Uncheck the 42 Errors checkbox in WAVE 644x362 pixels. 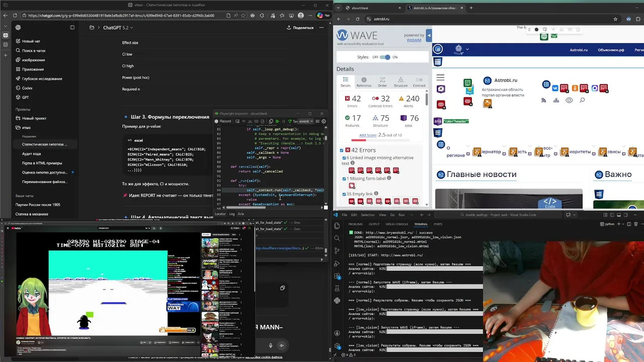pyautogui.click(x=342, y=150)
